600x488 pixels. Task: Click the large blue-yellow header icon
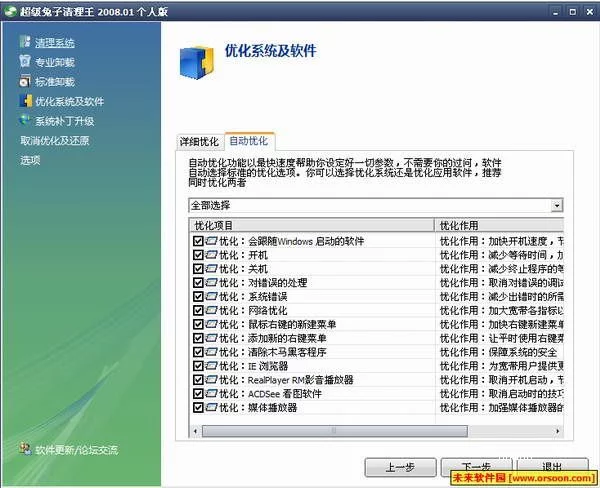(x=197, y=60)
